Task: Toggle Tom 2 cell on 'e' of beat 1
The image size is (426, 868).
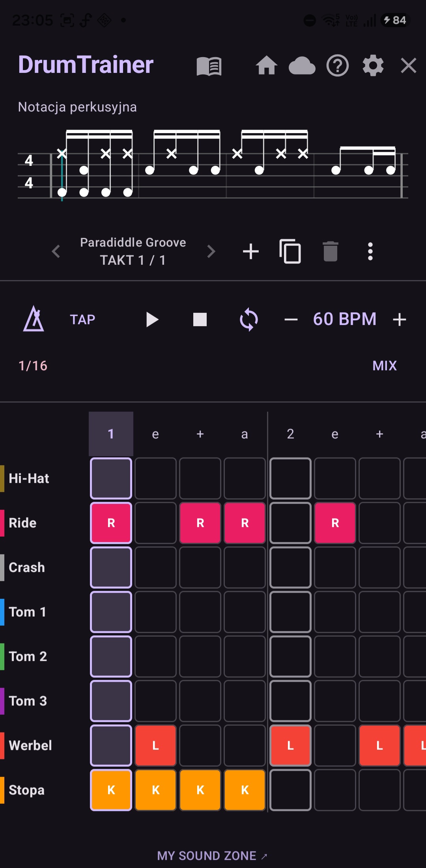Action: 156,656
